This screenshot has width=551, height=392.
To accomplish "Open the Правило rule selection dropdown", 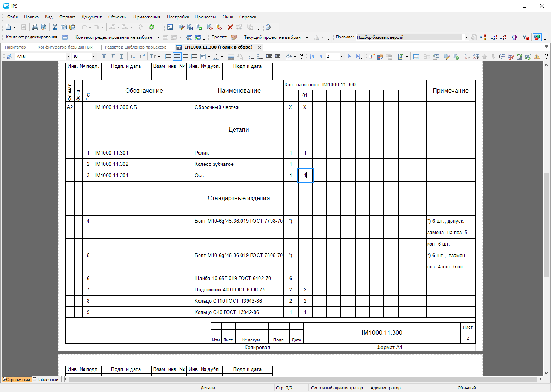I will [466, 37].
